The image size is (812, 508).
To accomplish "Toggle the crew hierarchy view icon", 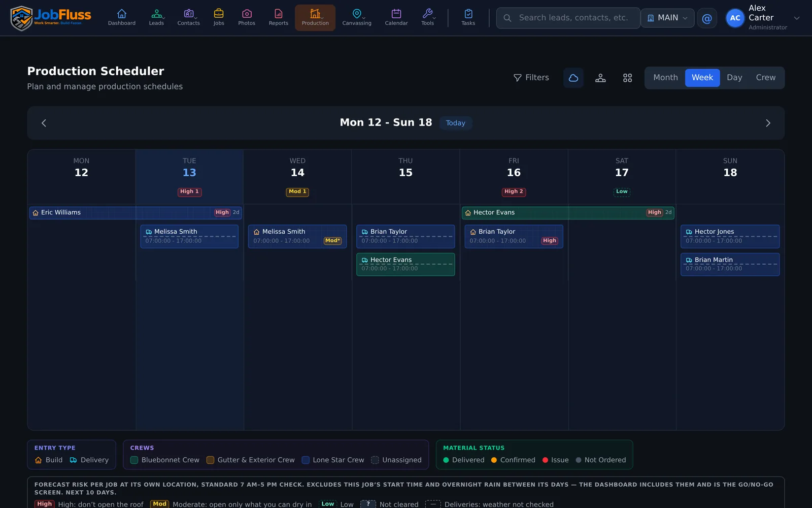I will (600, 78).
